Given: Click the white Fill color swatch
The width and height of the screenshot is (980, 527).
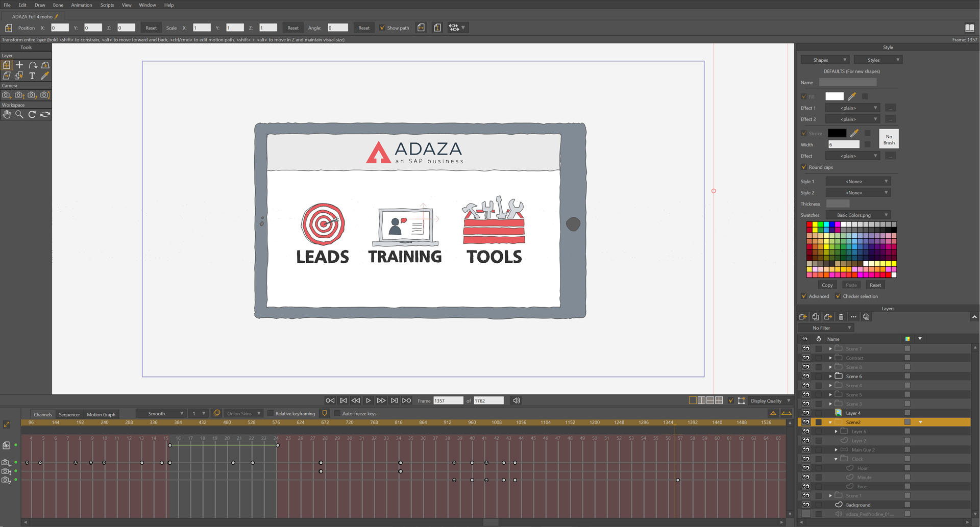Looking at the screenshot, I should click(x=835, y=96).
